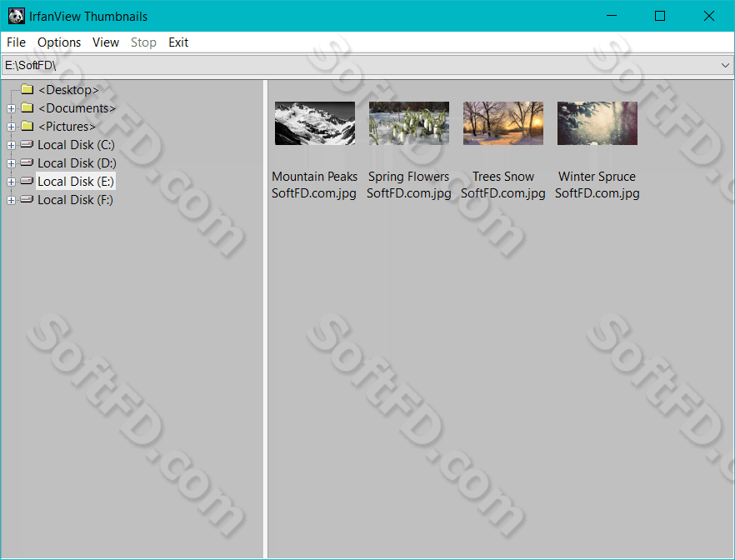Screen dimensions: 735x560
Task: Open the path dropdown arrow
Action: [725, 65]
